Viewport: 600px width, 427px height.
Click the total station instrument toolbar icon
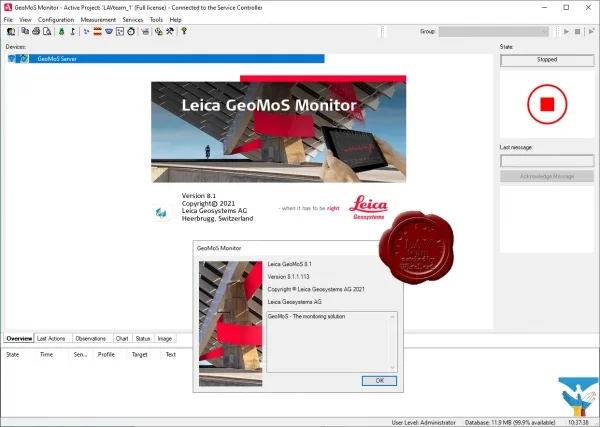[72, 31]
